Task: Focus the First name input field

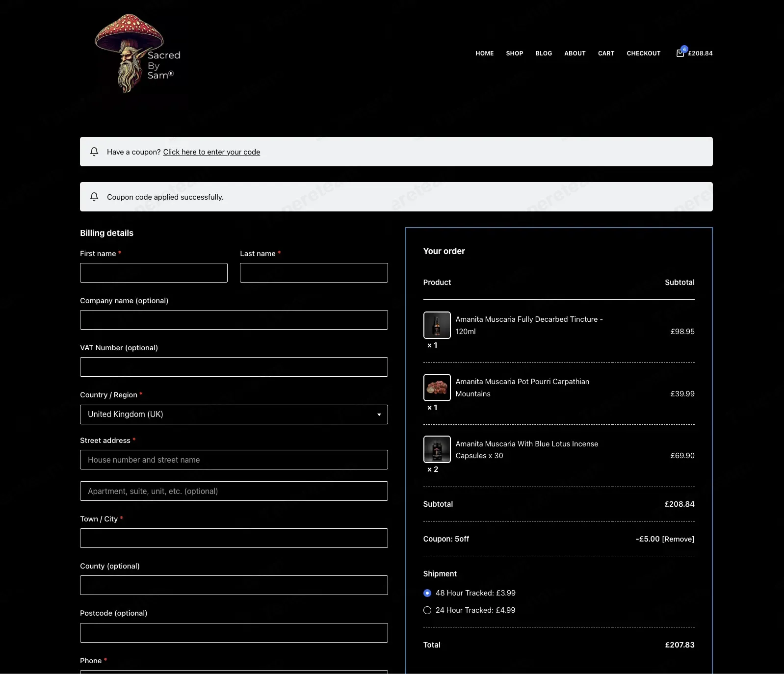Action: pos(154,273)
